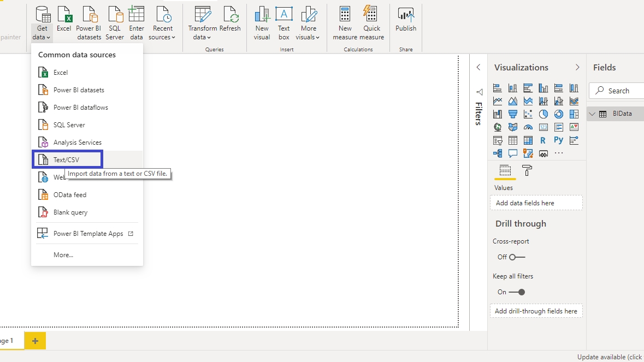
Task: Select the Donut chart visual
Action: 558,114
